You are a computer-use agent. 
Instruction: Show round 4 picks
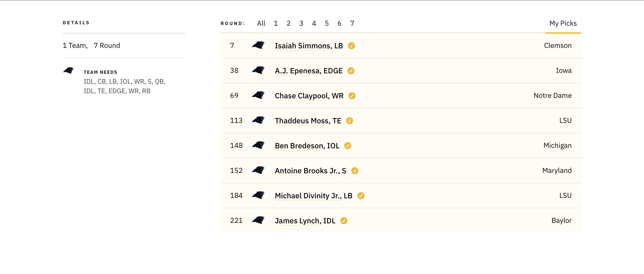(314, 23)
